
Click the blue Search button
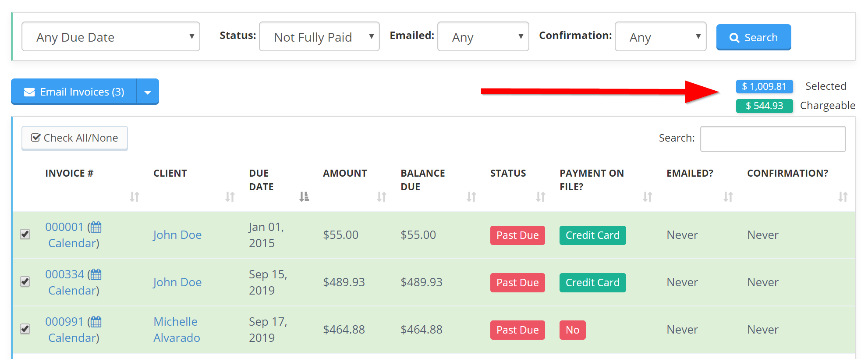(x=754, y=37)
